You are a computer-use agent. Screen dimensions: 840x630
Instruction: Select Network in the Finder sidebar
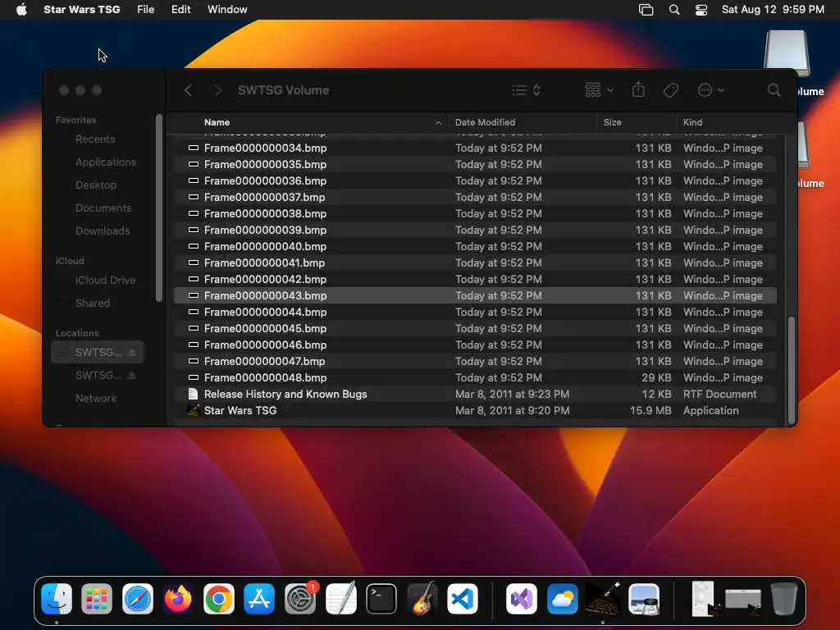pos(96,399)
